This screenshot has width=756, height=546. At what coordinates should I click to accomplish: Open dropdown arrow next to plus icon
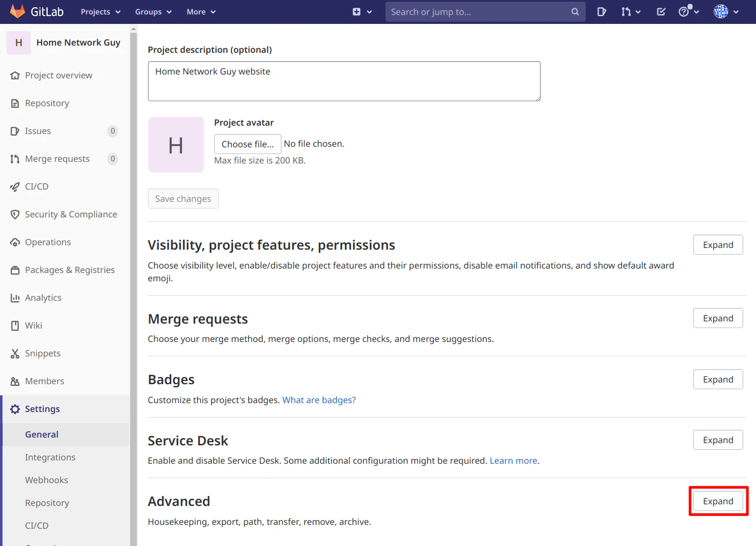click(x=369, y=12)
